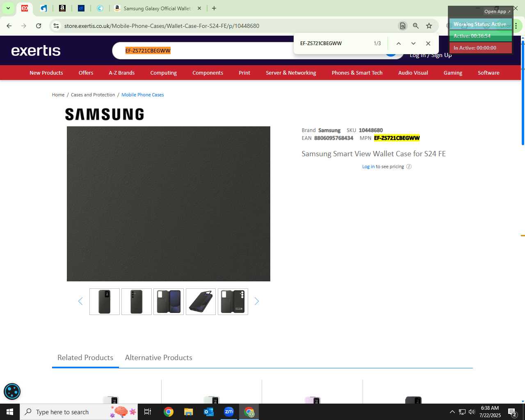Screen dimensions: 525x420
Task: Open a new browser tab
Action: 214,8
